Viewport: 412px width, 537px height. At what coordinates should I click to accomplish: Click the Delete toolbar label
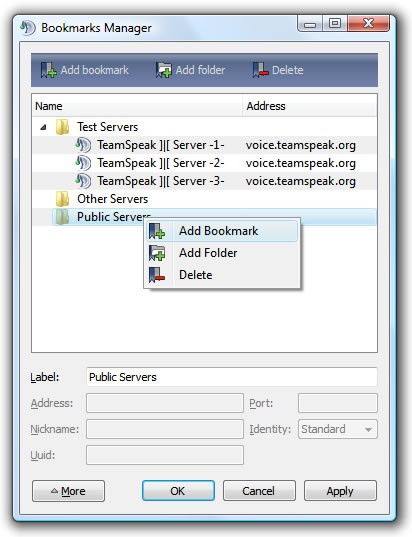point(288,70)
